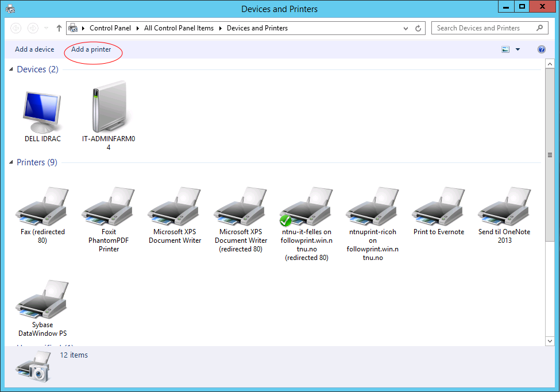560x392 pixels.
Task: Expand the breadcrumb arrow after Control Panel
Action: click(x=137, y=28)
